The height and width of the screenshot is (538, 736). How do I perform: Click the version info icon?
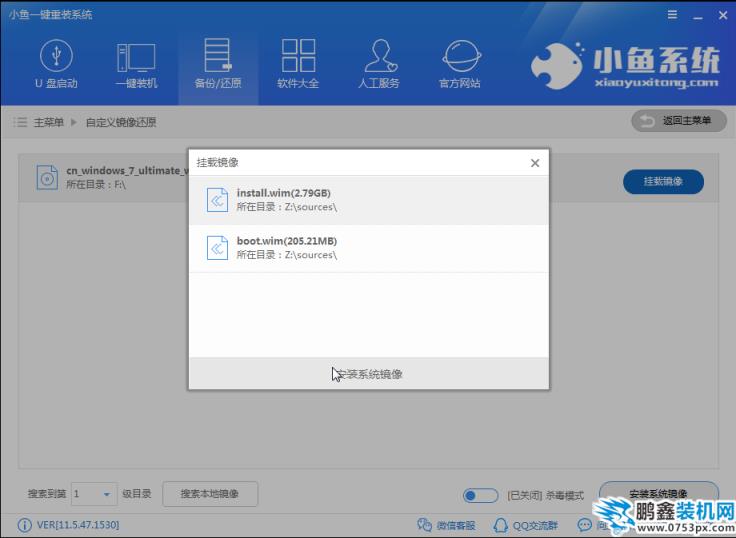click(24, 525)
